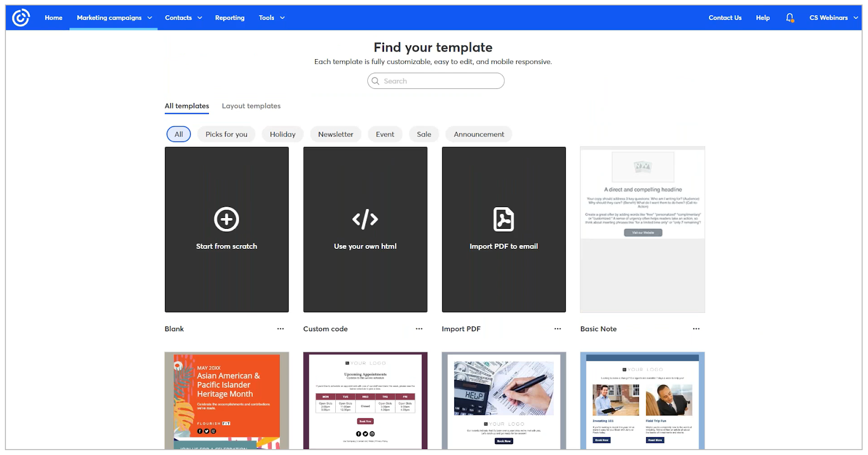Go to Home in the navigation bar
The width and height of the screenshot is (868, 455).
54,18
